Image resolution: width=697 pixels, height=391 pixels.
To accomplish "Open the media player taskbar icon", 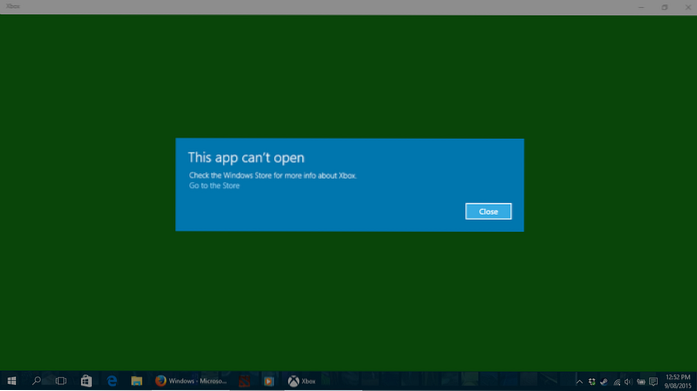I will (268, 381).
